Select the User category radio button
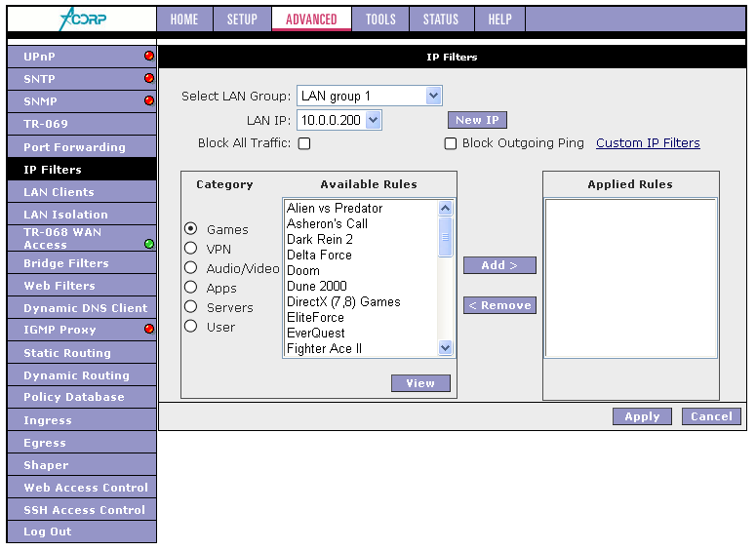756x551 pixels. (191, 327)
